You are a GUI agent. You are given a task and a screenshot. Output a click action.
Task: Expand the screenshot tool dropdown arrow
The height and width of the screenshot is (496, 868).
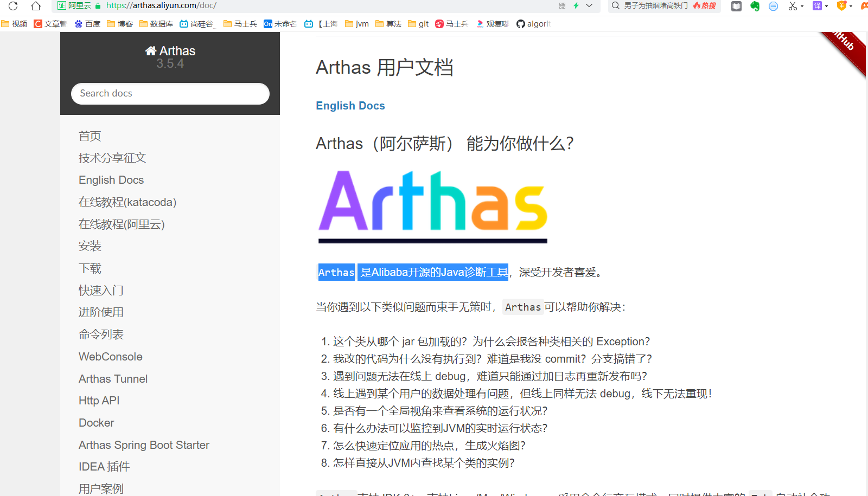[x=802, y=7]
